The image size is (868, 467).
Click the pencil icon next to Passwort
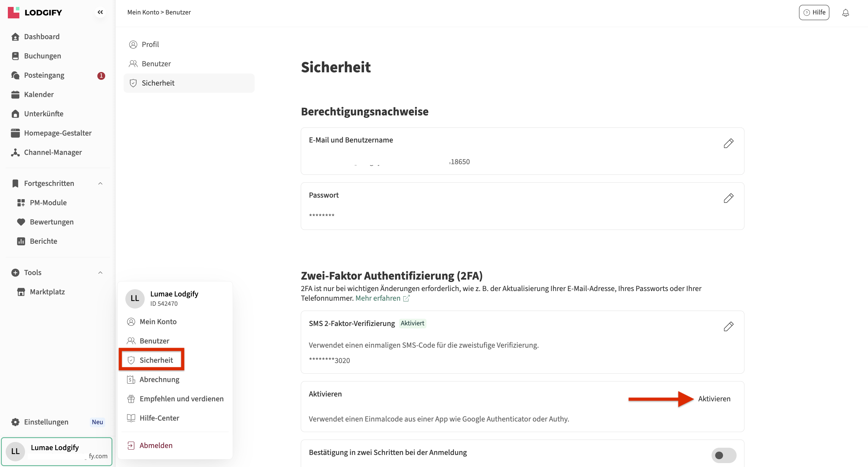[x=728, y=199]
